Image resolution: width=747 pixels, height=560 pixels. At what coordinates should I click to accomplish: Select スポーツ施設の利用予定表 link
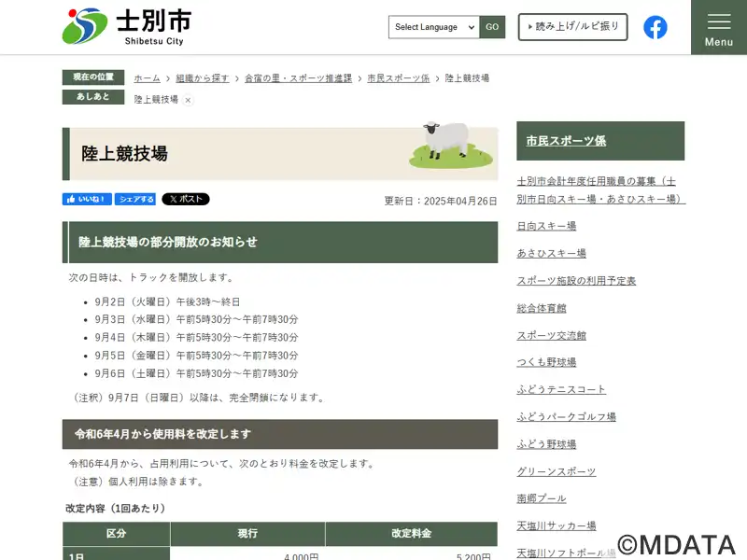[576, 281]
